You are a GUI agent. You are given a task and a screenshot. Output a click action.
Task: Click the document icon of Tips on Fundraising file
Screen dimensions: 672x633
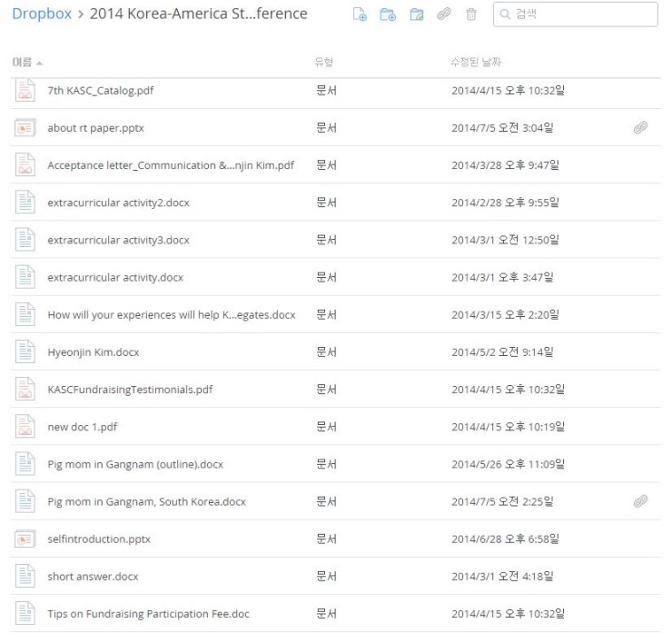pyautogui.click(x=25, y=613)
